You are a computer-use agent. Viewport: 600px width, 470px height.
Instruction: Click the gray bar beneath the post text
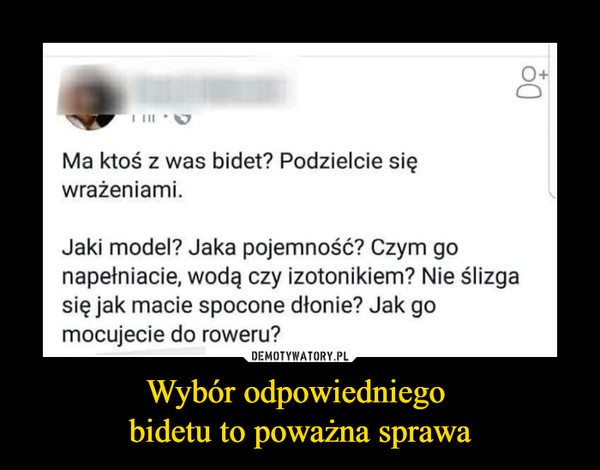click(151, 351)
